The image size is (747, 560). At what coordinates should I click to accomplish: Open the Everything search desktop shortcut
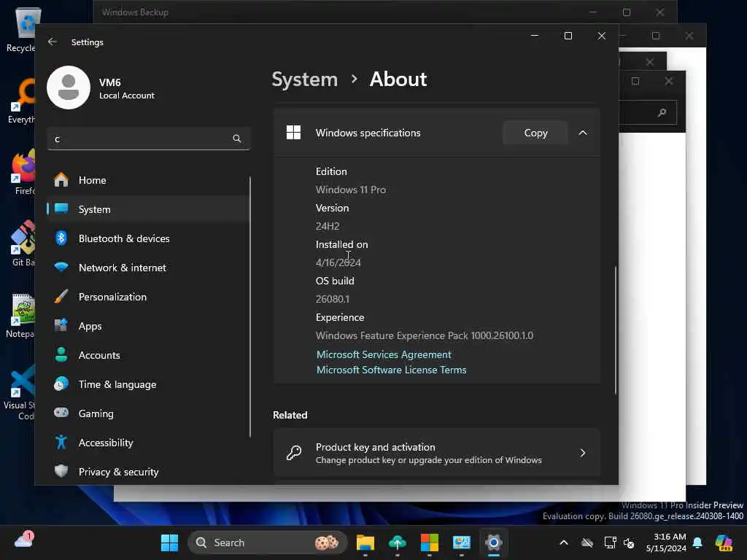tap(21, 101)
